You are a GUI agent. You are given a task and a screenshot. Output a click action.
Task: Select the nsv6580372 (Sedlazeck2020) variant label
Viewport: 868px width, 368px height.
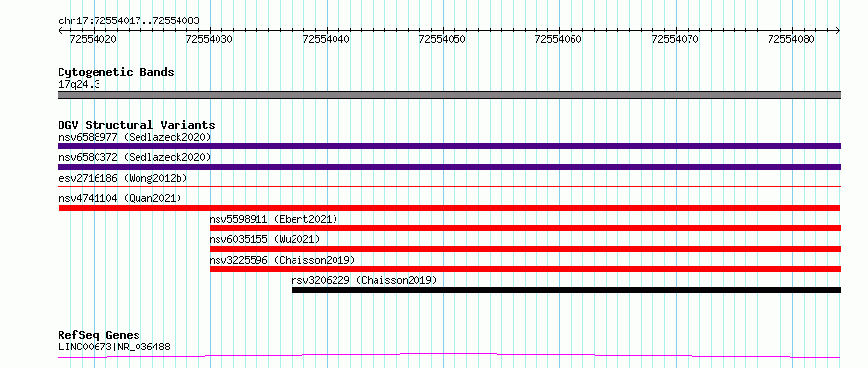pyautogui.click(x=135, y=157)
